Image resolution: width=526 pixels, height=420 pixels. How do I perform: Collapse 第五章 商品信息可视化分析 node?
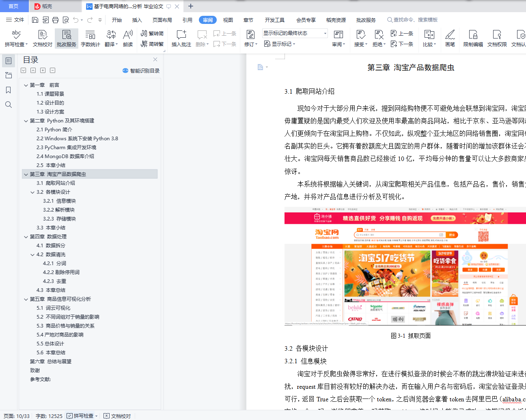coord(26,299)
